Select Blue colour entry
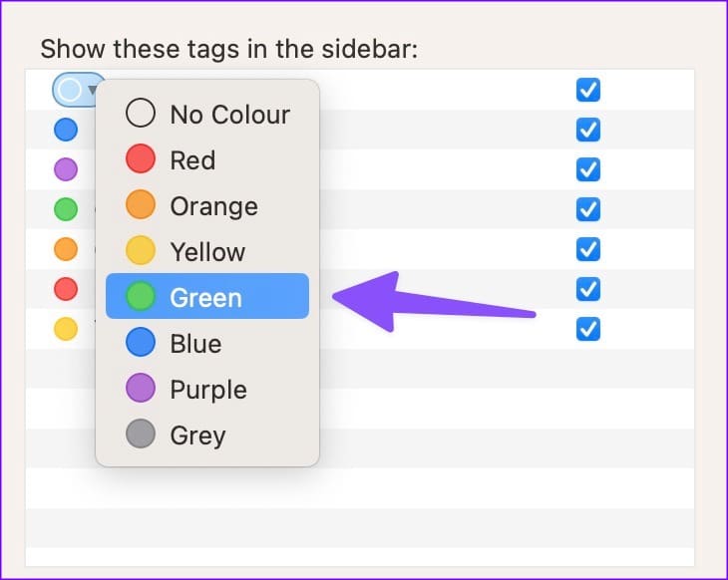Image resolution: width=728 pixels, height=580 pixels. click(x=207, y=342)
